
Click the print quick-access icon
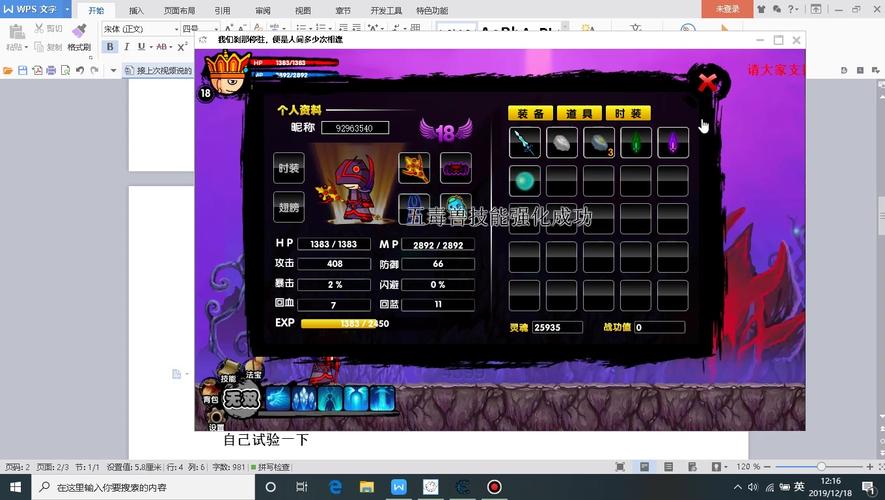tap(51, 71)
